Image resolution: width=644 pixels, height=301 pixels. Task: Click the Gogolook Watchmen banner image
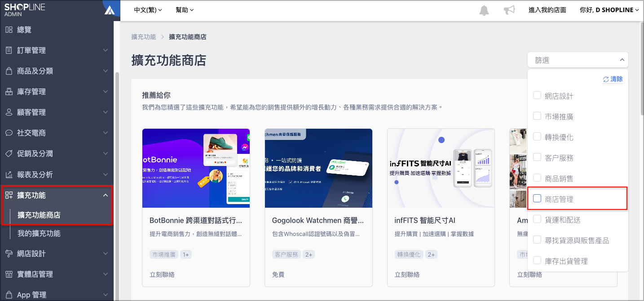(x=318, y=168)
